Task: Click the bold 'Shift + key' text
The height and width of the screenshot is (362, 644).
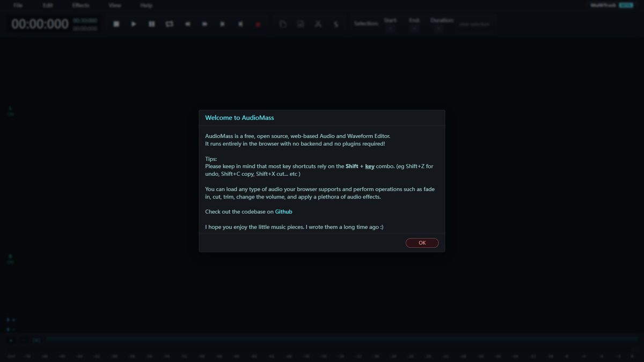Action: tap(360, 166)
